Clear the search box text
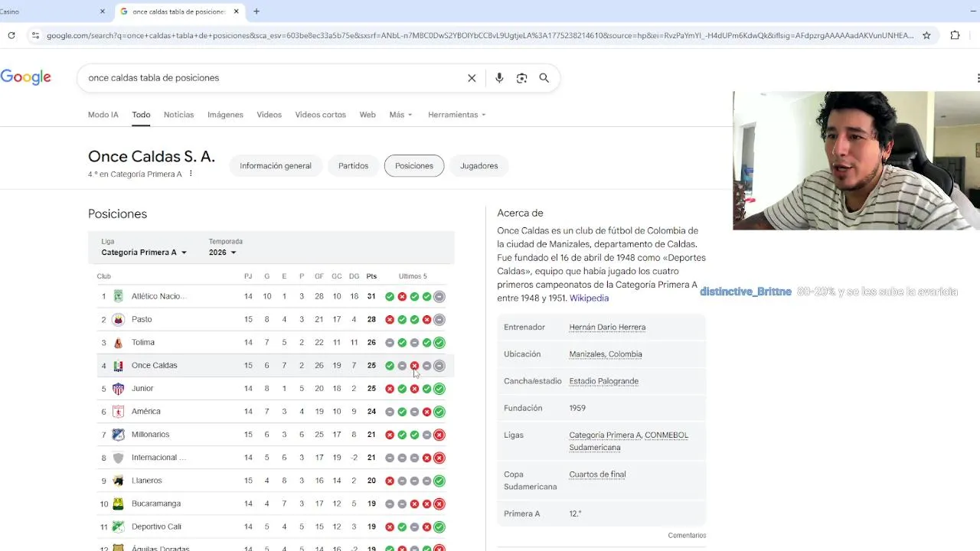Image resolution: width=980 pixels, height=551 pixels. tap(472, 78)
